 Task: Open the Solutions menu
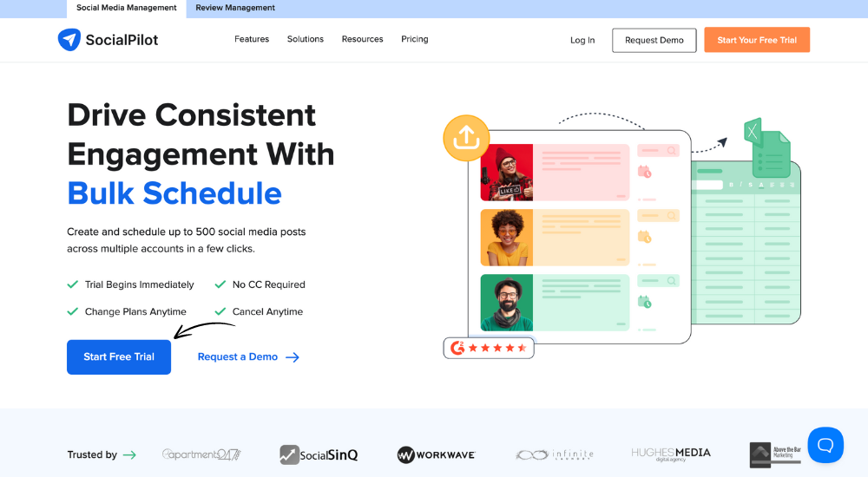pyautogui.click(x=305, y=39)
